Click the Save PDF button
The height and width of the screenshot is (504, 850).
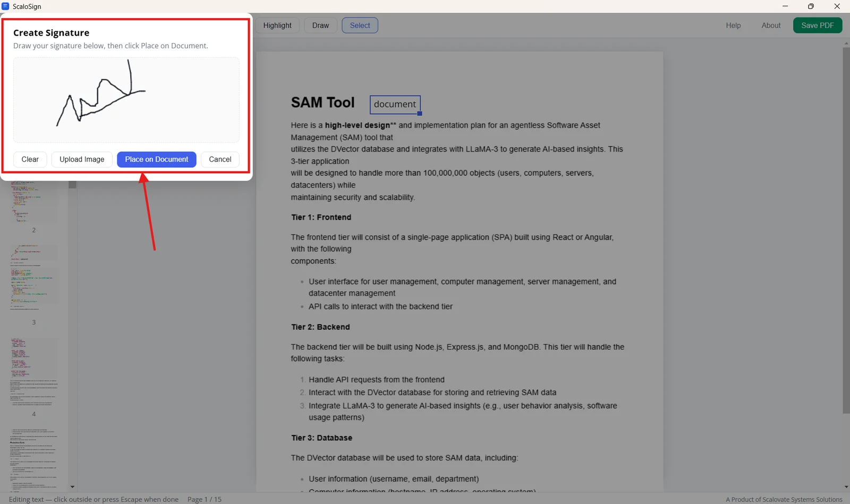point(818,25)
